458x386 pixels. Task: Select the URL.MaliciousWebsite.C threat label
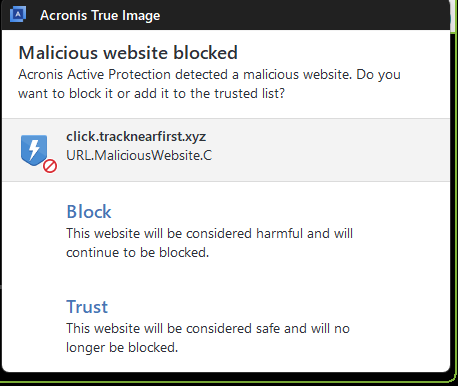(139, 155)
